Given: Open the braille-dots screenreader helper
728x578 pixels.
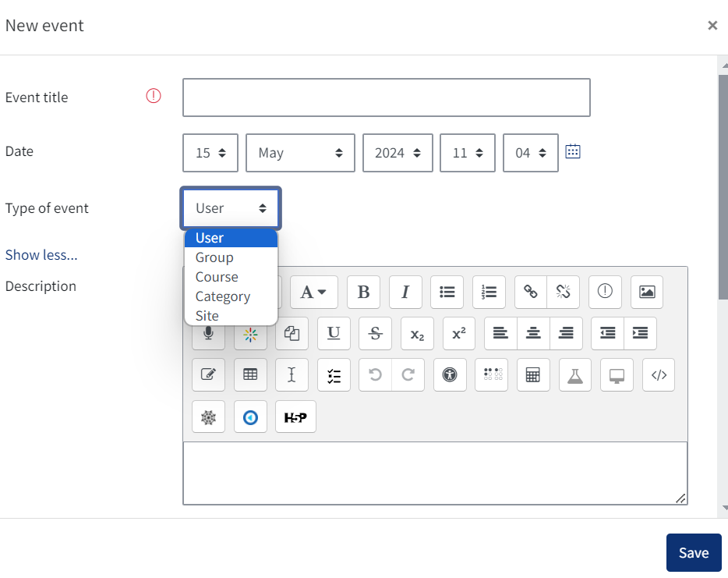Looking at the screenshot, I should 492,375.
